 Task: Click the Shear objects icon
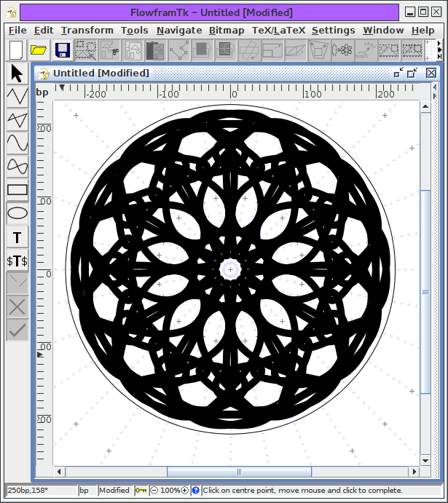pos(295,50)
